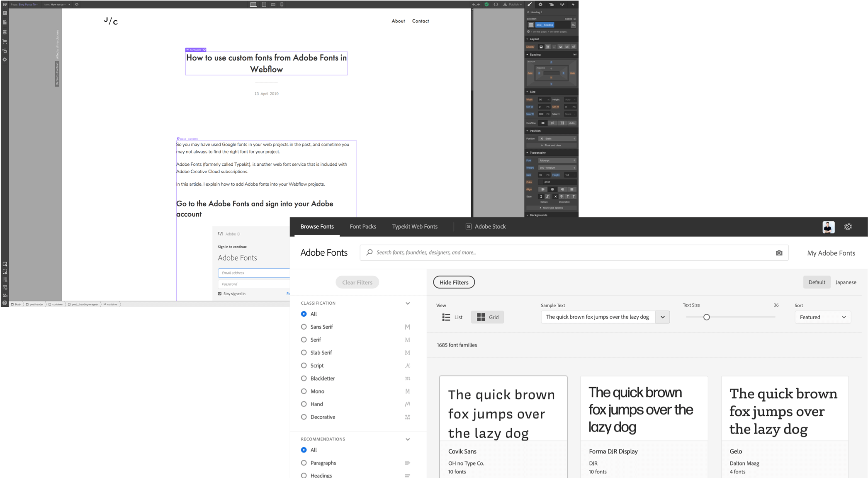Image resolution: width=868 pixels, height=478 pixels.
Task: Open the About nav link on blog page
Action: point(398,21)
